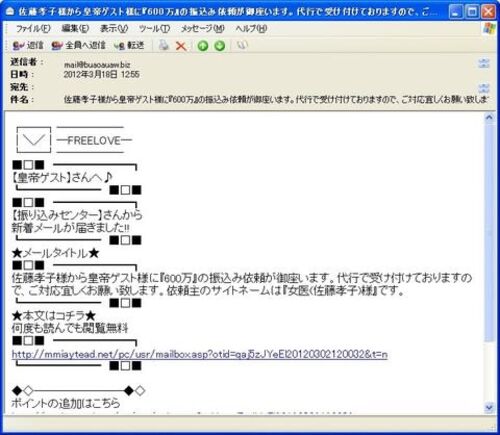
Task: Open the 表示 menu
Action: click(114, 29)
